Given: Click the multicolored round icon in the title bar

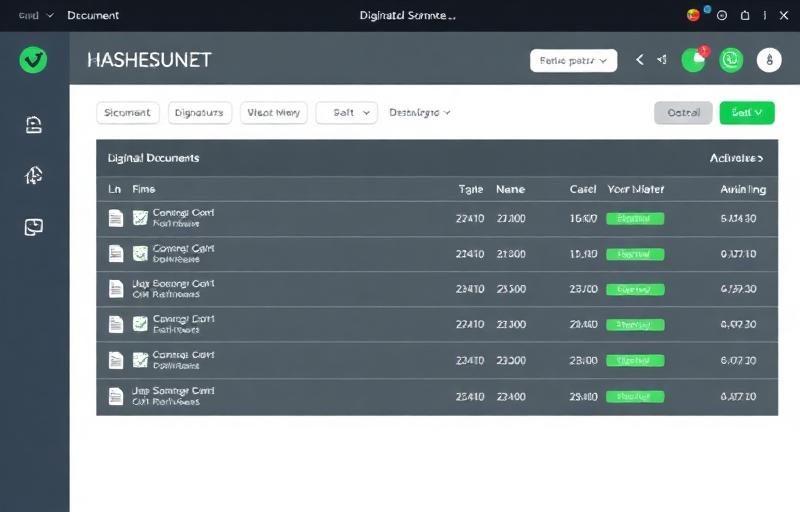Looking at the screenshot, I should pos(693,15).
